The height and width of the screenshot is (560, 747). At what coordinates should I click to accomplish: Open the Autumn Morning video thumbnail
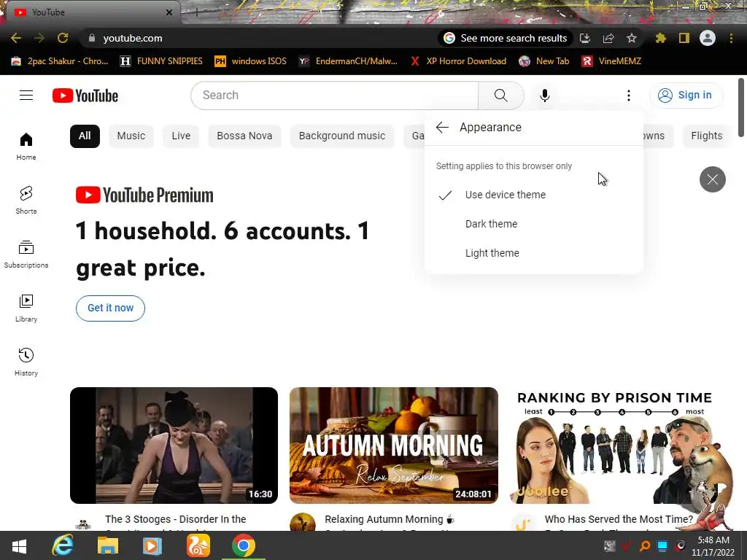(393, 446)
